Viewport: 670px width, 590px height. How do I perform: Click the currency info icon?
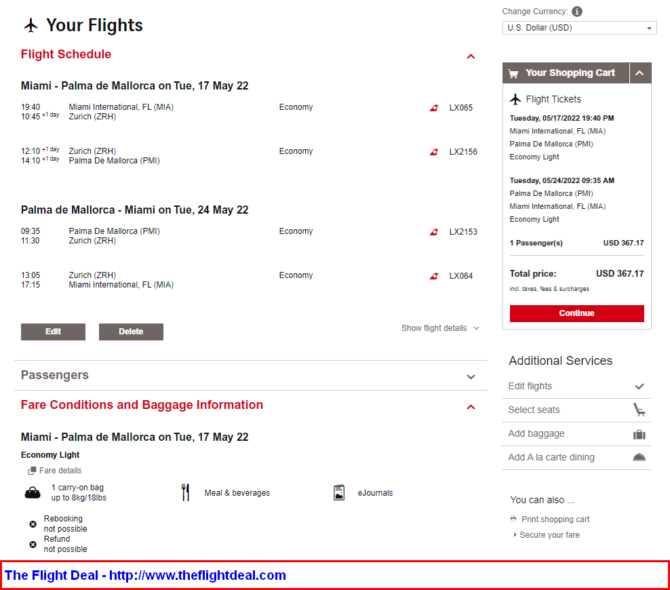pyautogui.click(x=577, y=12)
